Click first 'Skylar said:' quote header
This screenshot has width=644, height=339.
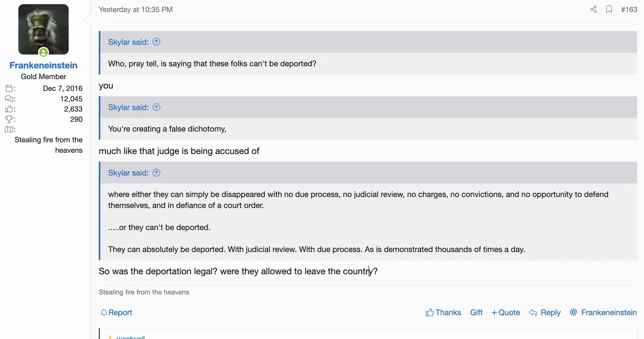(128, 42)
